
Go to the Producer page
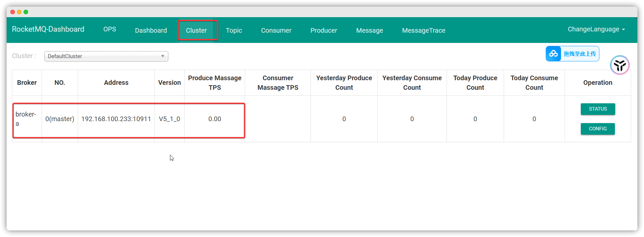tap(323, 30)
